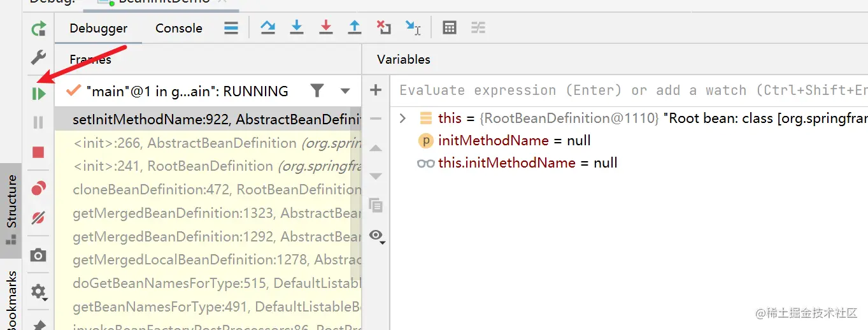This screenshot has height=330, width=868.
Task: Click Step Out up arrow icon
Action: click(x=354, y=27)
